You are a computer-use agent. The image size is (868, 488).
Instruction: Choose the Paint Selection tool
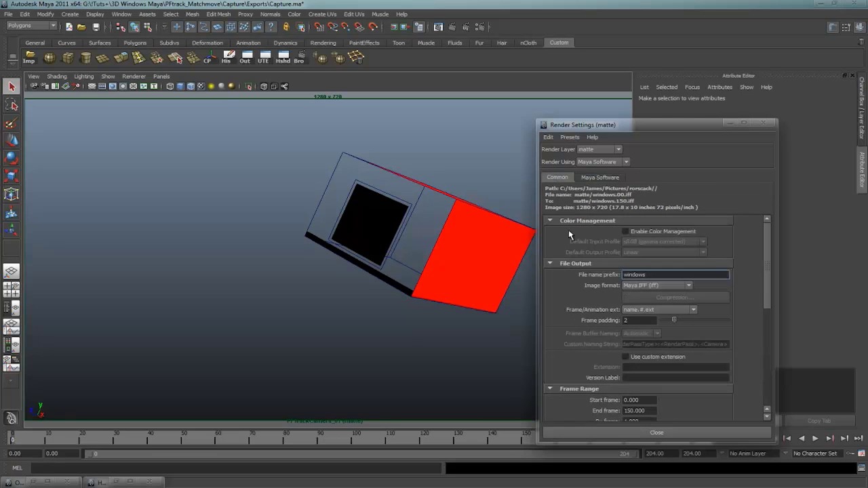[x=12, y=123]
